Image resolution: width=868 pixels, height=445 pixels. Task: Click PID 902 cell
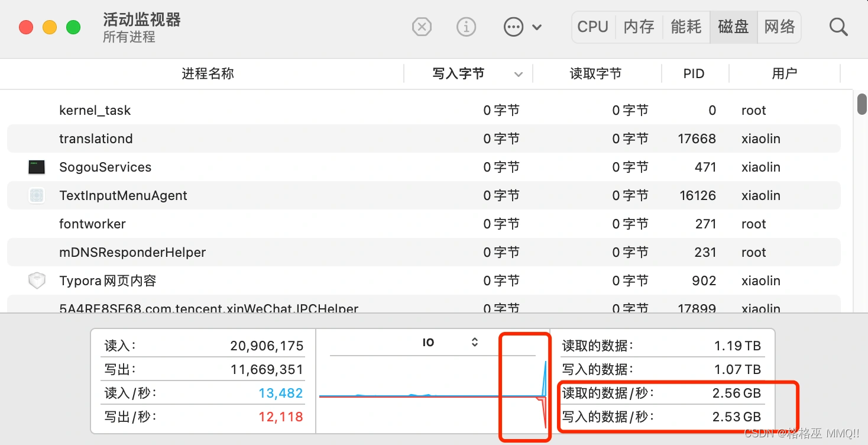pos(704,281)
